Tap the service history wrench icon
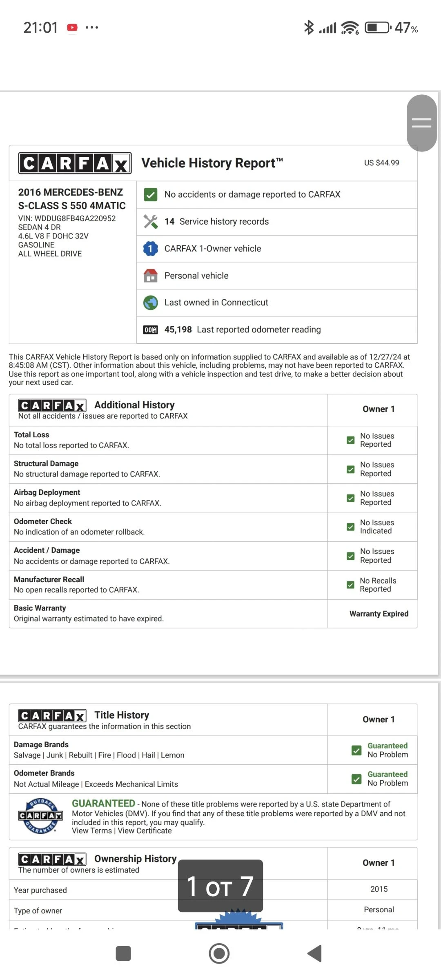This screenshot has width=441, height=980. (150, 222)
